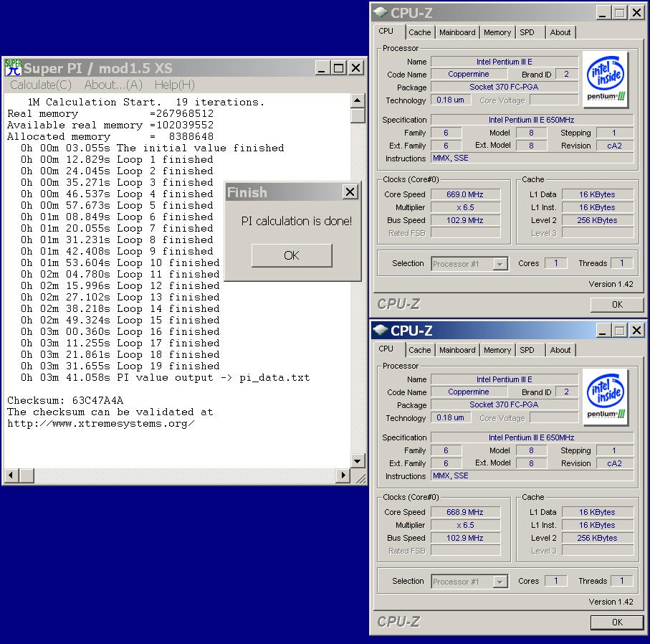
Task: Click Level 2 256 KBytes in upper CPU-Z
Action: [598, 220]
